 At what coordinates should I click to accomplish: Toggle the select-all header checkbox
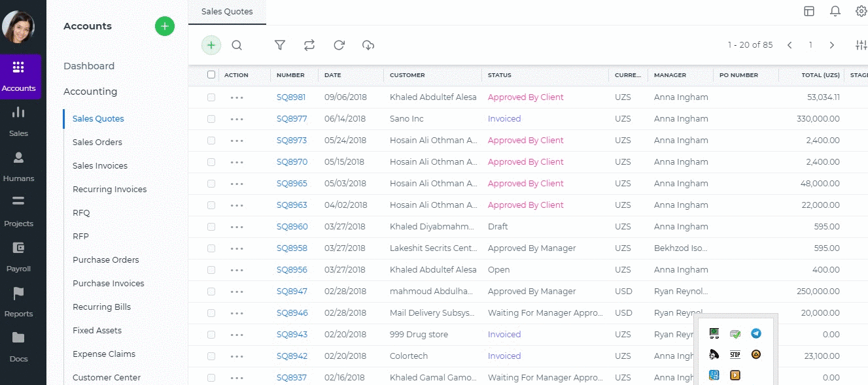point(211,75)
